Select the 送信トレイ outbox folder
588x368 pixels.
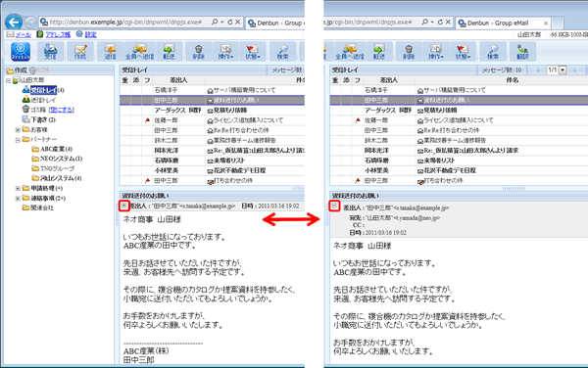coord(43,100)
